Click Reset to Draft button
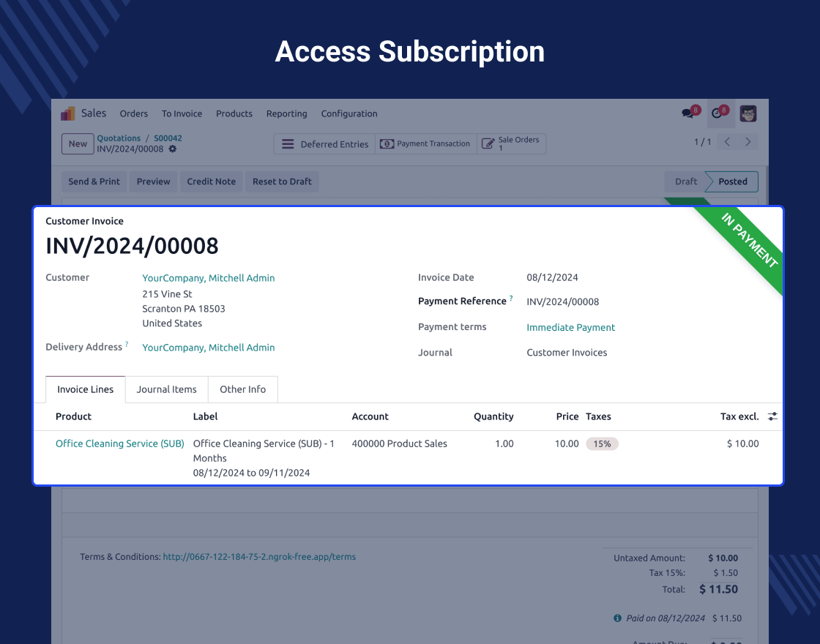The height and width of the screenshot is (644, 820). pos(282,181)
